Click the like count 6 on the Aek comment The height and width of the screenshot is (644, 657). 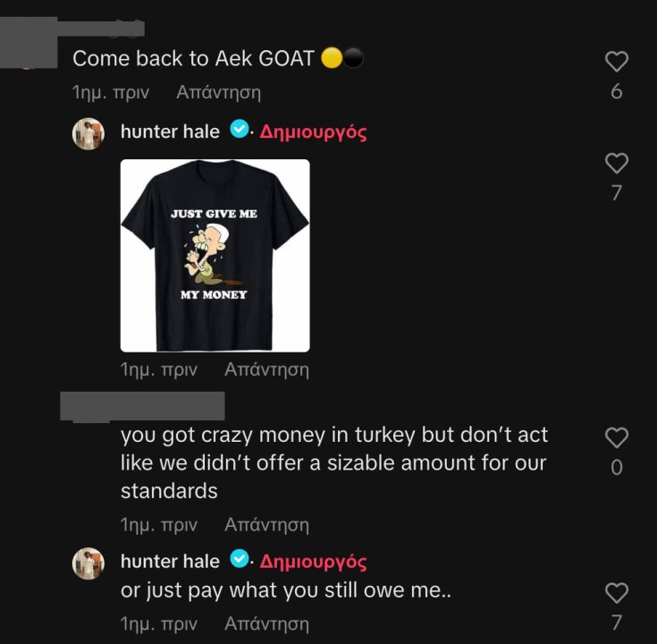point(617,91)
